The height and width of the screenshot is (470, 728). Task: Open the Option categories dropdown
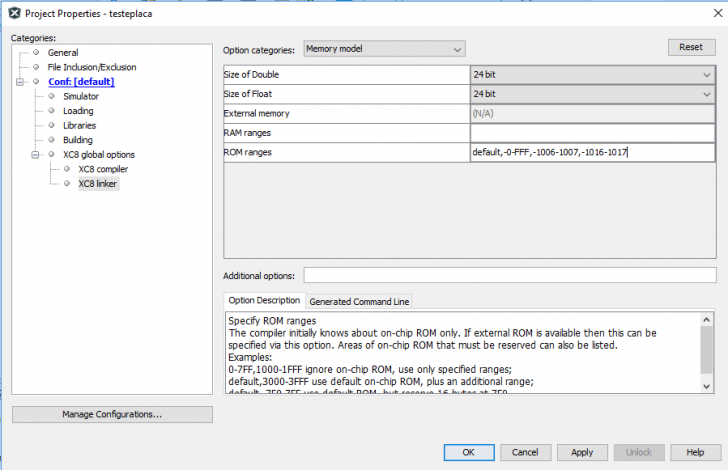(384, 49)
